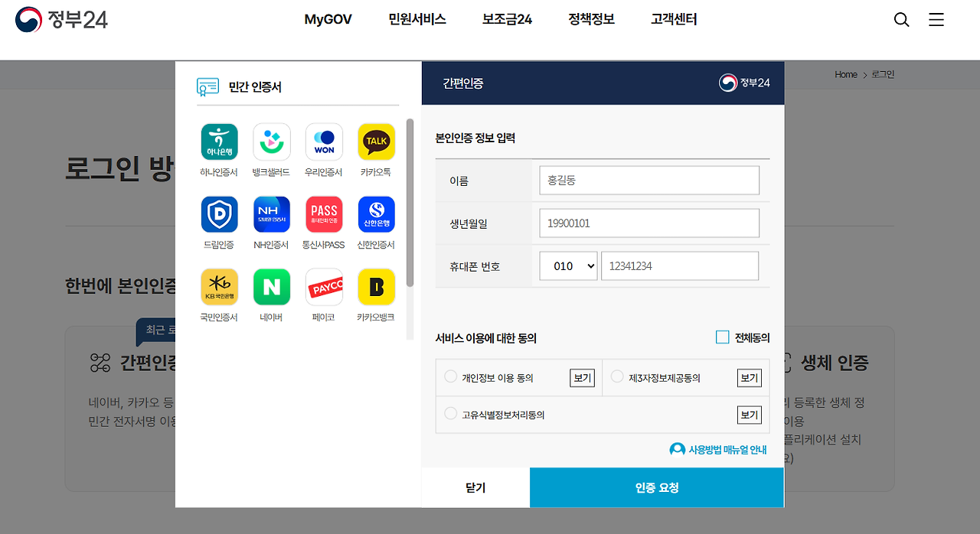Click the 정부24 logo in the header
This screenshot has width=980, height=534.
click(62, 20)
